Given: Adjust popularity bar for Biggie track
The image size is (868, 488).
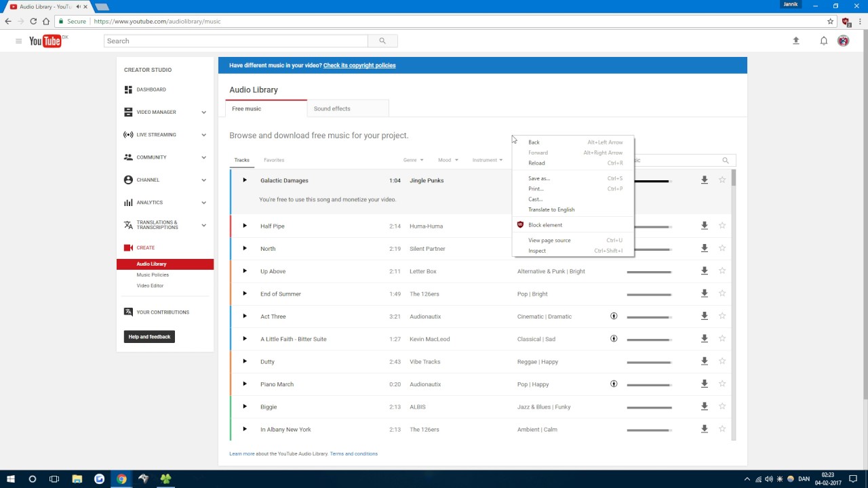Looking at the screenshot, I should point(649,407).
